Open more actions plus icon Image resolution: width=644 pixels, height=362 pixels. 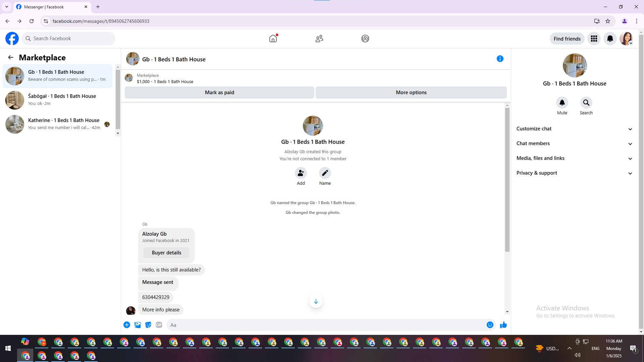[127, 325]
